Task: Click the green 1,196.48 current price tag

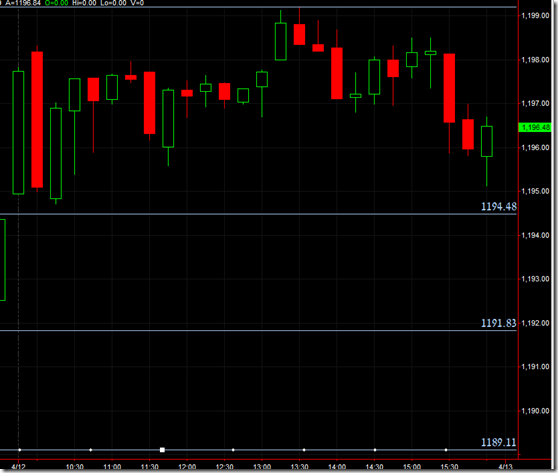Action: 535,127
